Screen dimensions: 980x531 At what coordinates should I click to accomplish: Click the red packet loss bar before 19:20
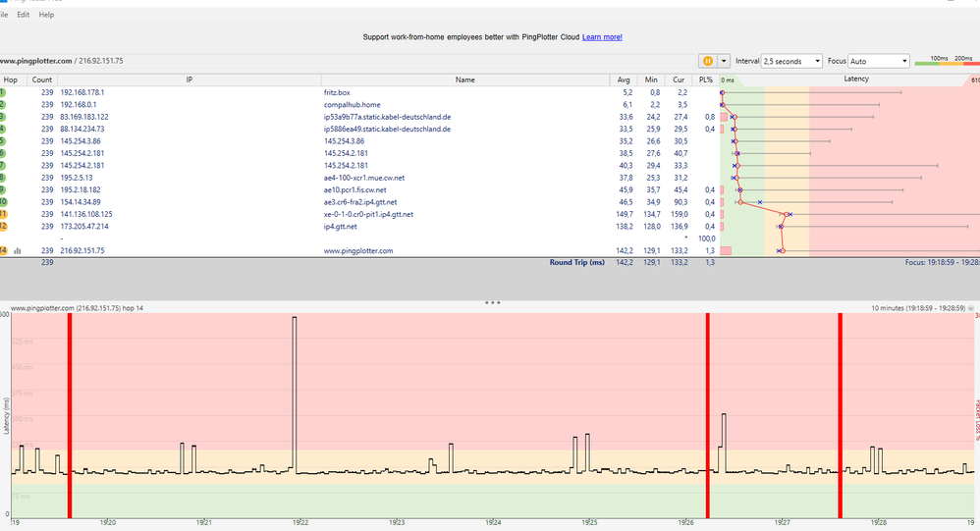pos(70,415)
